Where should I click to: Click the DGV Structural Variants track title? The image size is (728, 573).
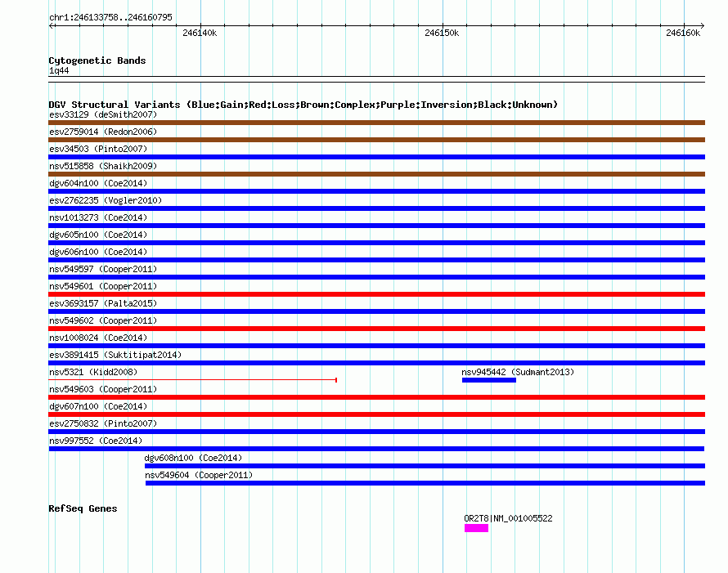pos(303,105)
